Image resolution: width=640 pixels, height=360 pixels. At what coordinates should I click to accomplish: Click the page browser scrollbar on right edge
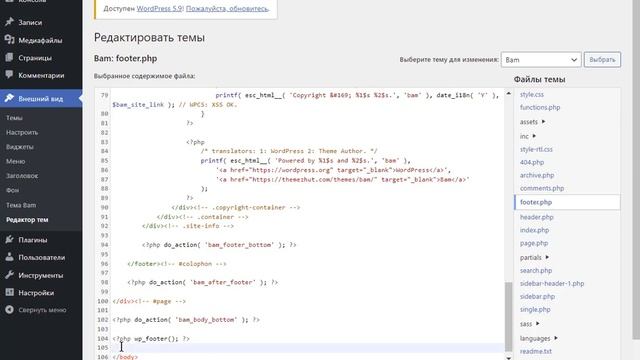(x=636, y=169)
